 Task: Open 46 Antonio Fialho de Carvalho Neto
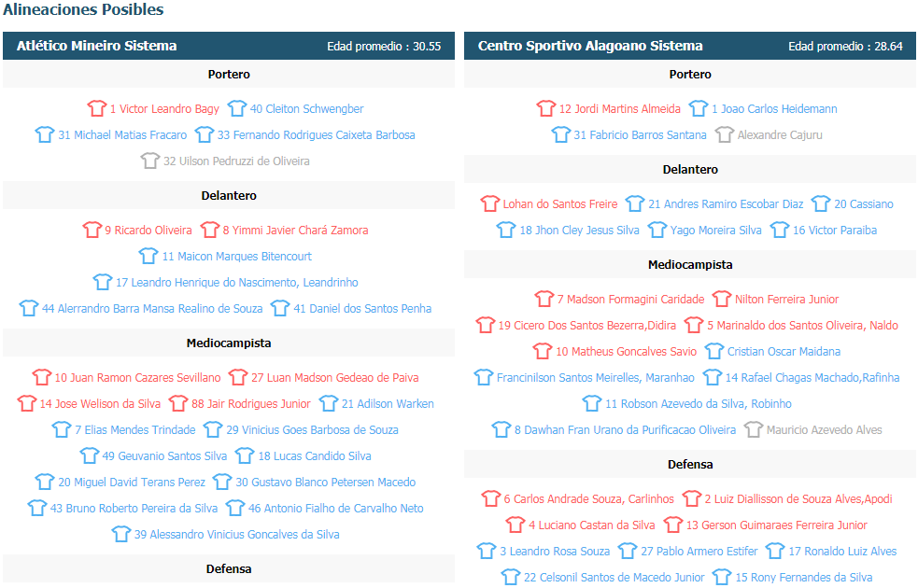[336, 509]
